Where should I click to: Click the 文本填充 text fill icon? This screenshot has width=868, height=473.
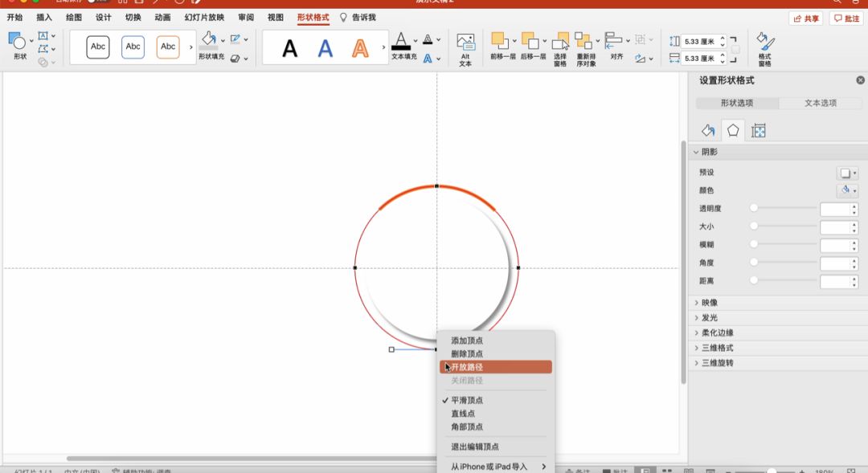tap(401, 42)
